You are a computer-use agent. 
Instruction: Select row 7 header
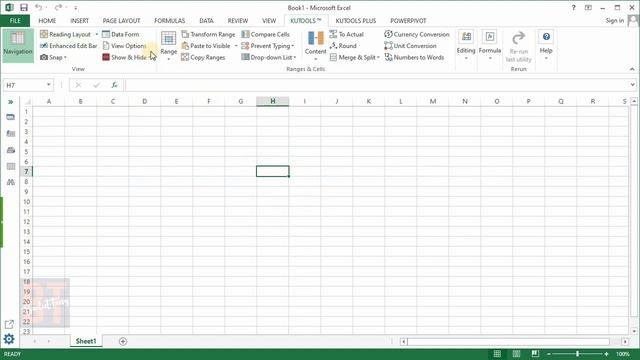(26, 171)
